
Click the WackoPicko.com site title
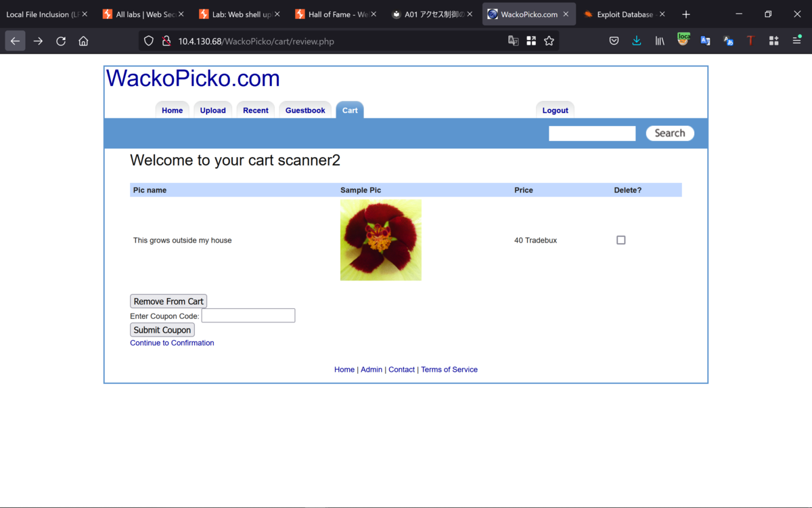tap(193, 79)
